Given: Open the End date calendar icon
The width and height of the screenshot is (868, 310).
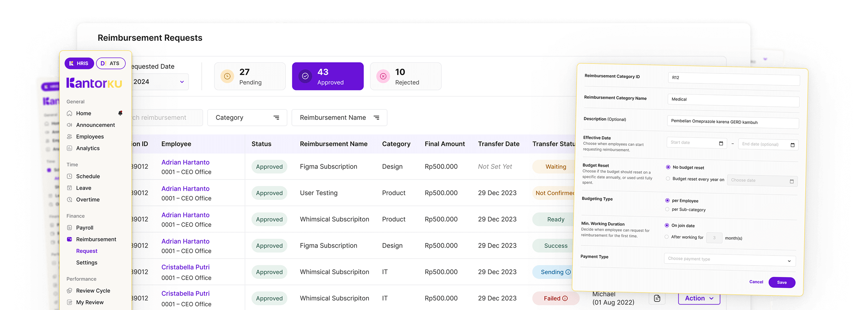Looking at the screenshot, I should tap(792, 145).
